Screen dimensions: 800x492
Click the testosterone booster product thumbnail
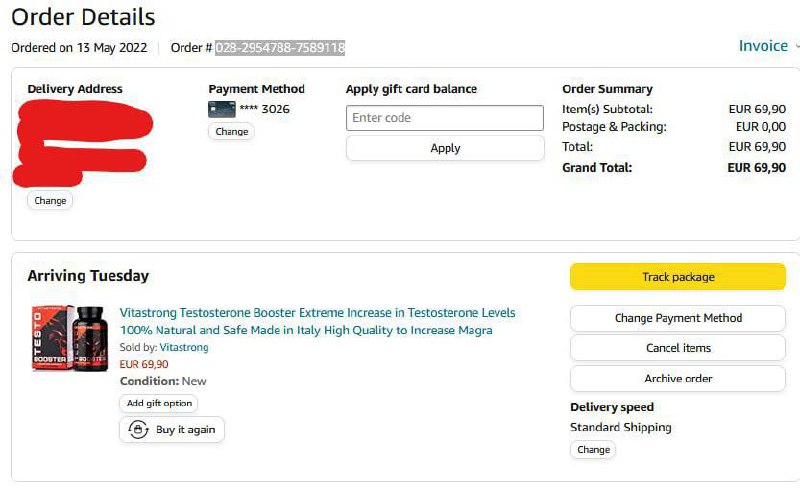coord(69,339)
